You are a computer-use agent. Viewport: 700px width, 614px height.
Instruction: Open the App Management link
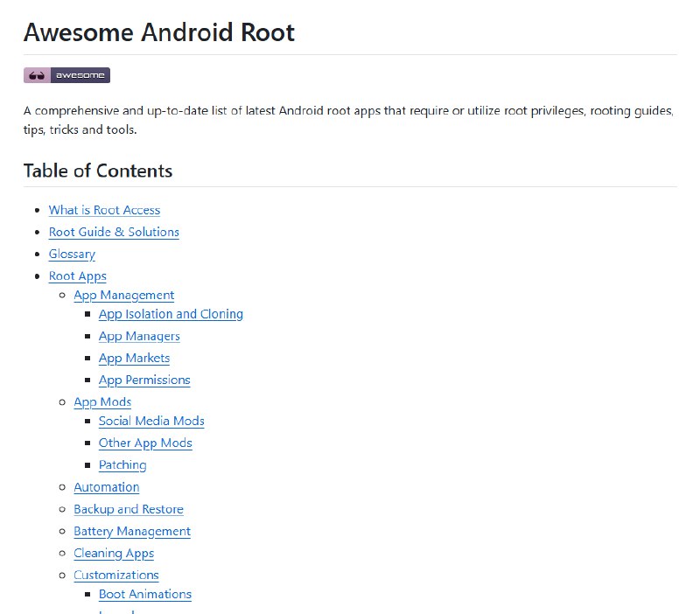(x=123, y=296)
